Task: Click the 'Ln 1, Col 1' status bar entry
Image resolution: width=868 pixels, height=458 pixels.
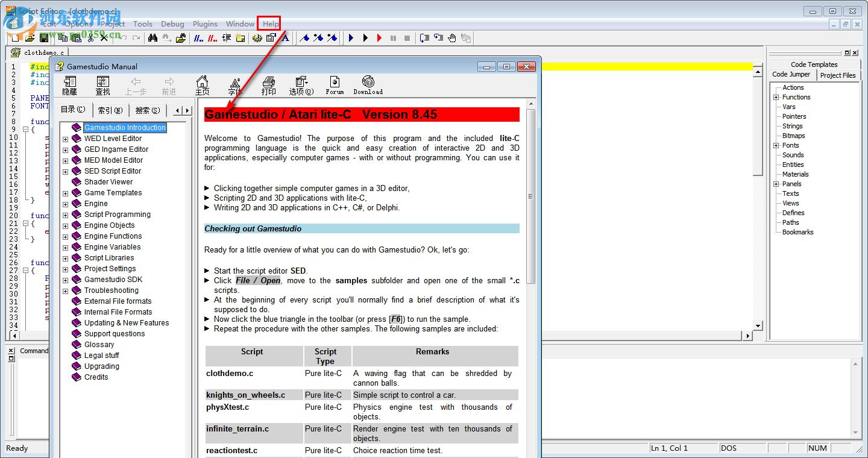Action: click(x=683, y=448)
